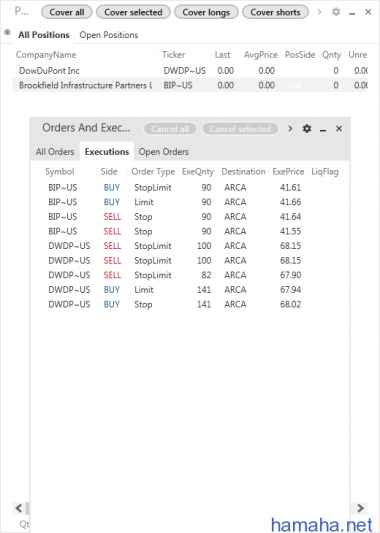Click ExeQnty value 82
Viewport: 380px width, 533px height.
click(206, 275)
